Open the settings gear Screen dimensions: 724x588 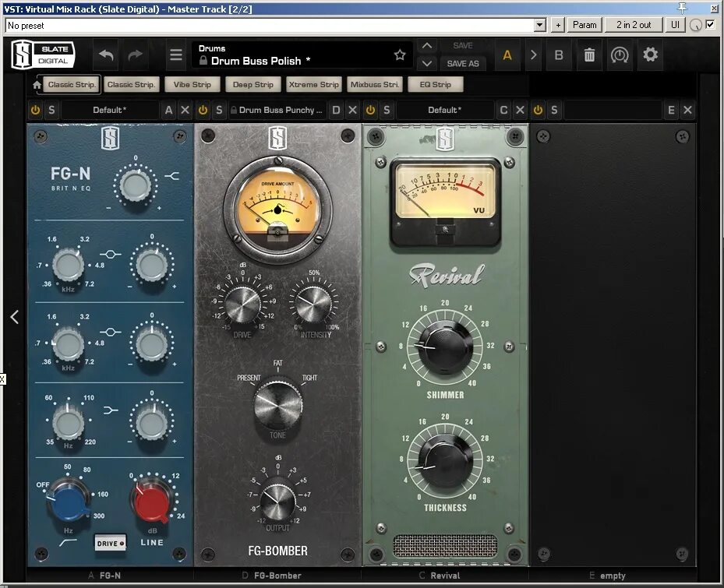click(648, 55)
